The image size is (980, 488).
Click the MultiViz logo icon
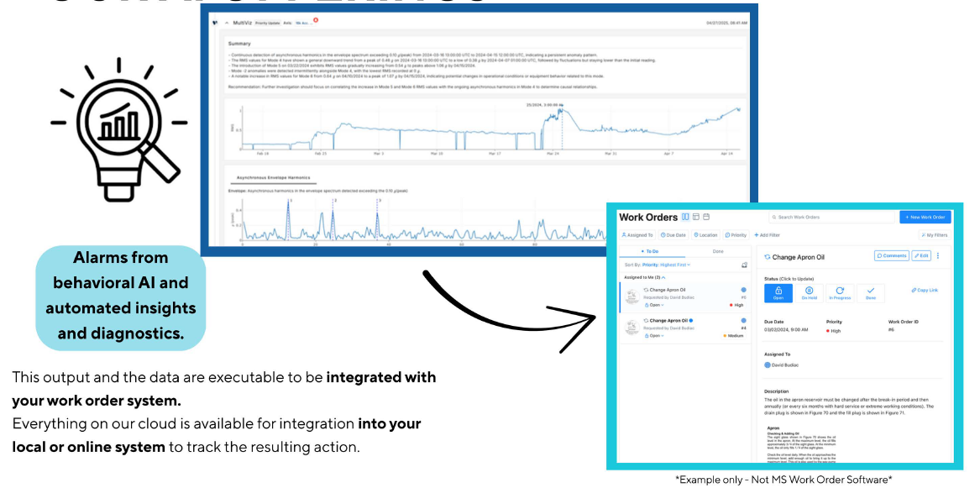pyautogui.click(x=216, y=22)
